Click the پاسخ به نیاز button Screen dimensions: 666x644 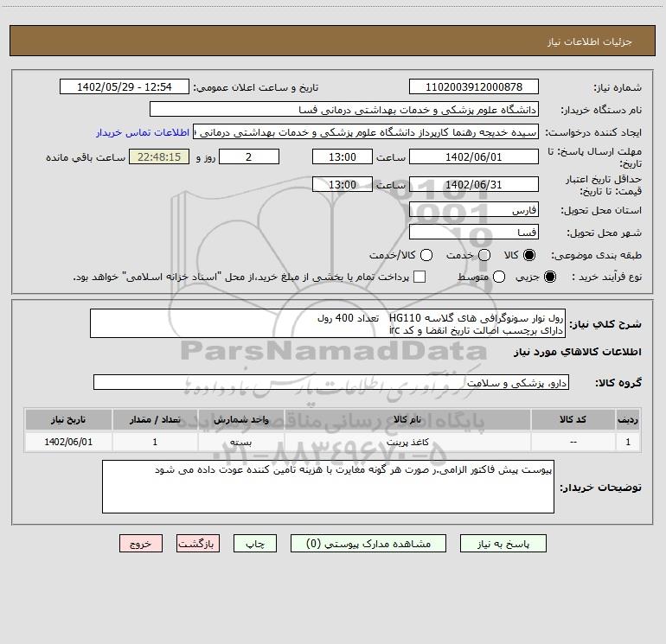coord(503,544)
